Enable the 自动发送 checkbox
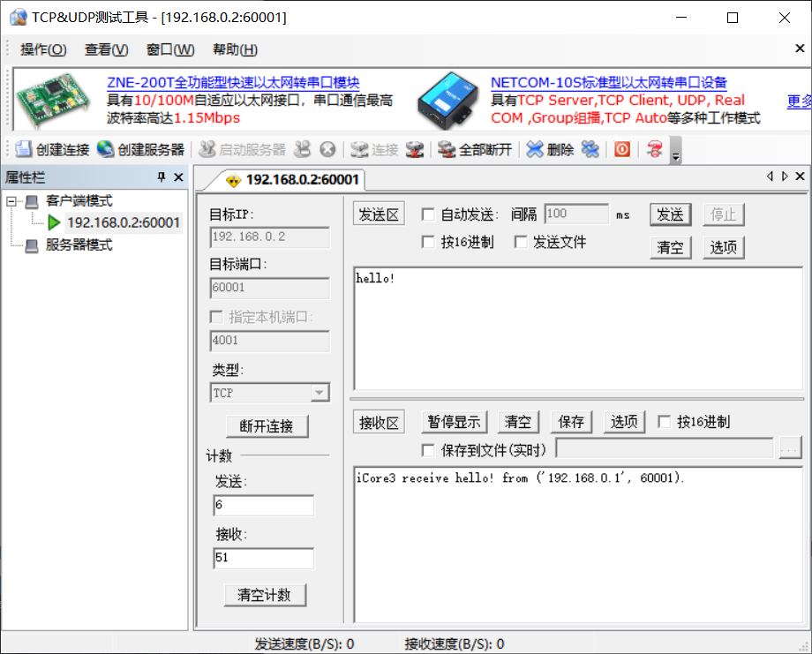 coord(428,214)
